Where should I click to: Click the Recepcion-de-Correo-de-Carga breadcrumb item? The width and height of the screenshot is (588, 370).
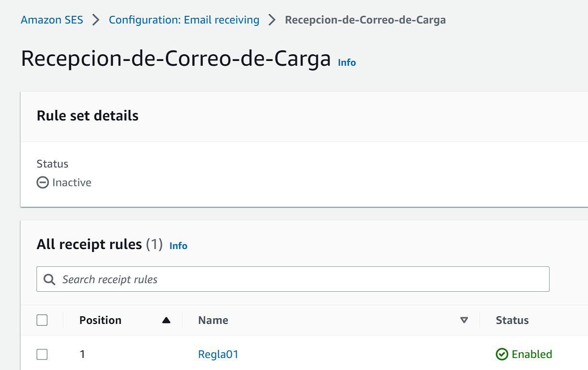(365, 20)
